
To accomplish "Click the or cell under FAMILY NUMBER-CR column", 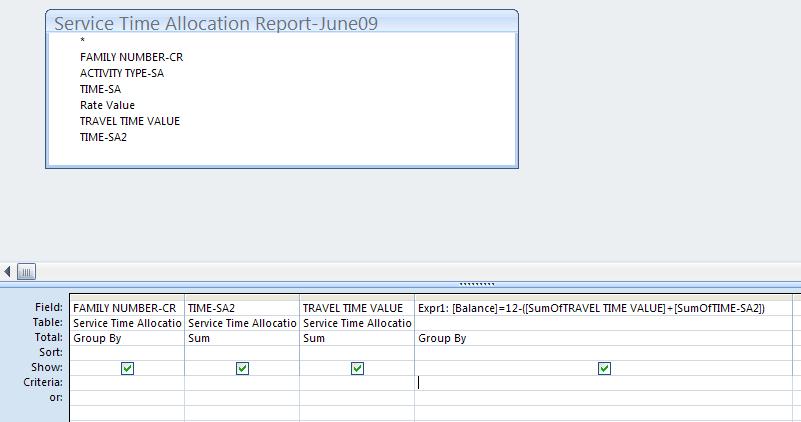I will tap(127, 397).
